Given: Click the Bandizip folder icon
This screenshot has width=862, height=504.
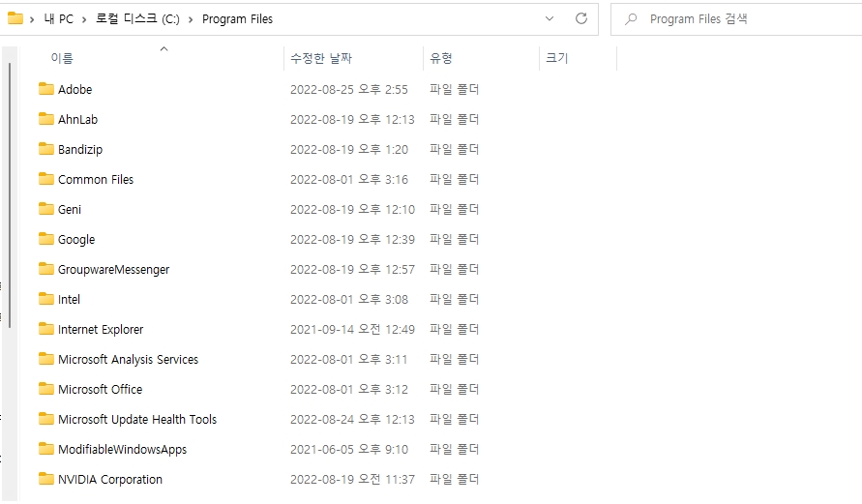Looking at the screenshot, I should point(46,148).
